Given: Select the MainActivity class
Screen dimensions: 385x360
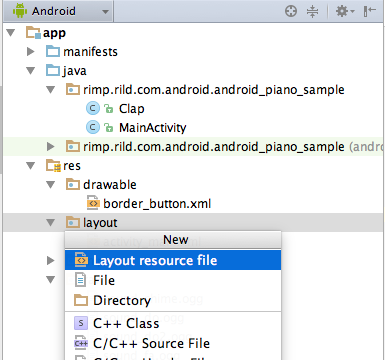Looking at the screenshot, I should click(x=153, y=128).
